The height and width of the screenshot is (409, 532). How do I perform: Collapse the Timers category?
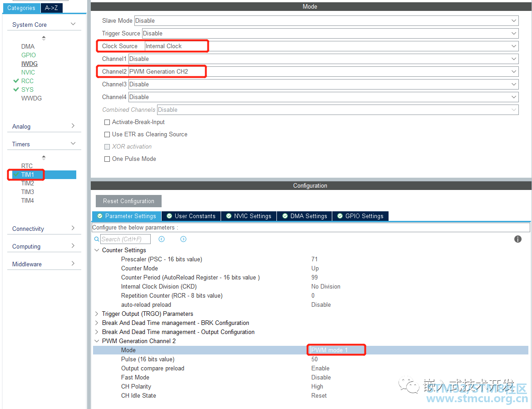73,144
